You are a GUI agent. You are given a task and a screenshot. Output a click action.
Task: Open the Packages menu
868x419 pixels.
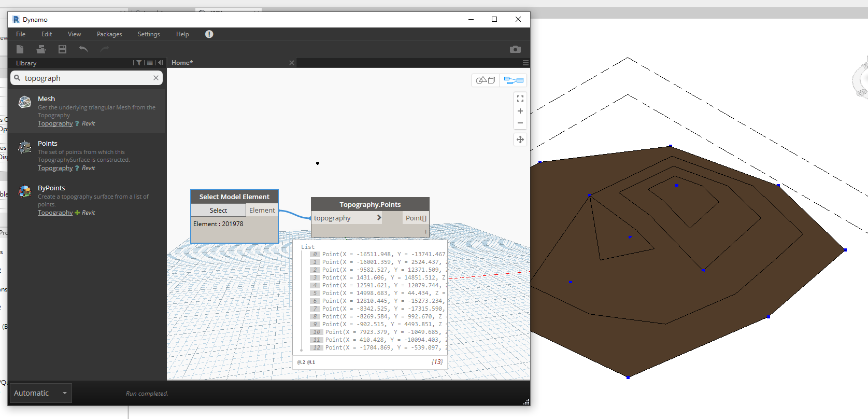109,34
